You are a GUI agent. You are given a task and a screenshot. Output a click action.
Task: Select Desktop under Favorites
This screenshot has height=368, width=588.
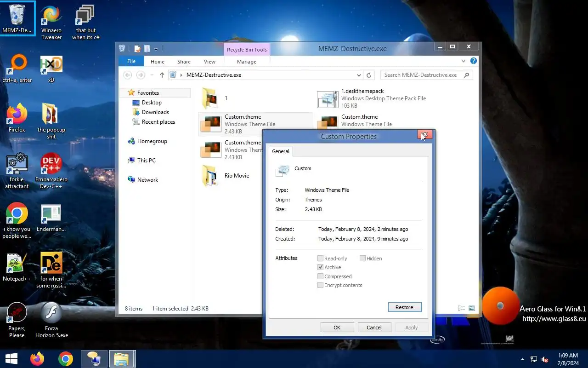click(152, 103)
